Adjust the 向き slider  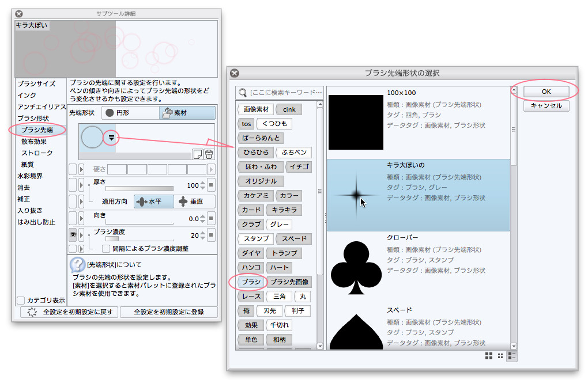point(140,222)
